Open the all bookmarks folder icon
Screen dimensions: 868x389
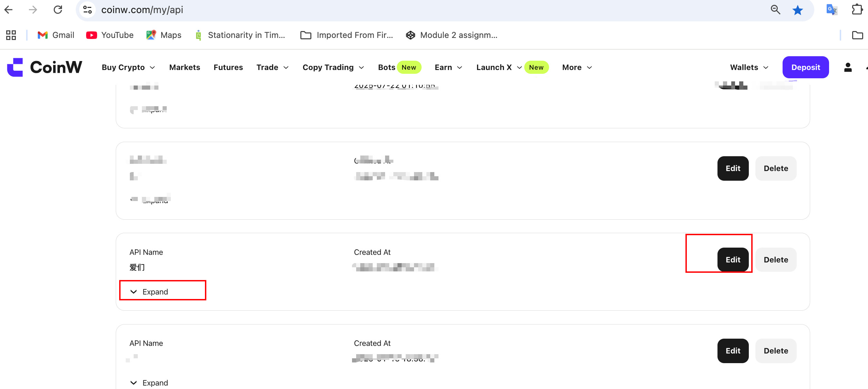pyautogui.click(x=857, y=35)
